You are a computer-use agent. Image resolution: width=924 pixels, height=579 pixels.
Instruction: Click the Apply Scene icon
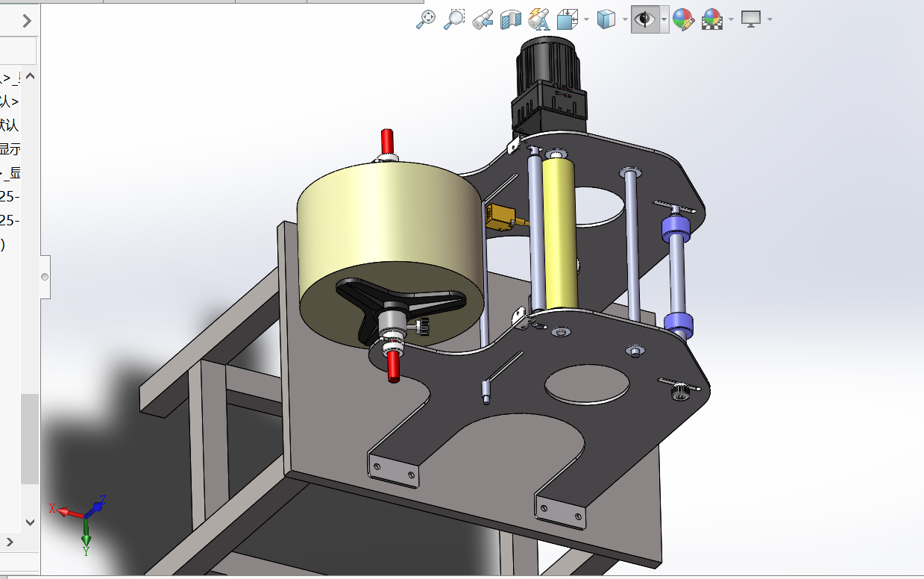tap(713, 19)
